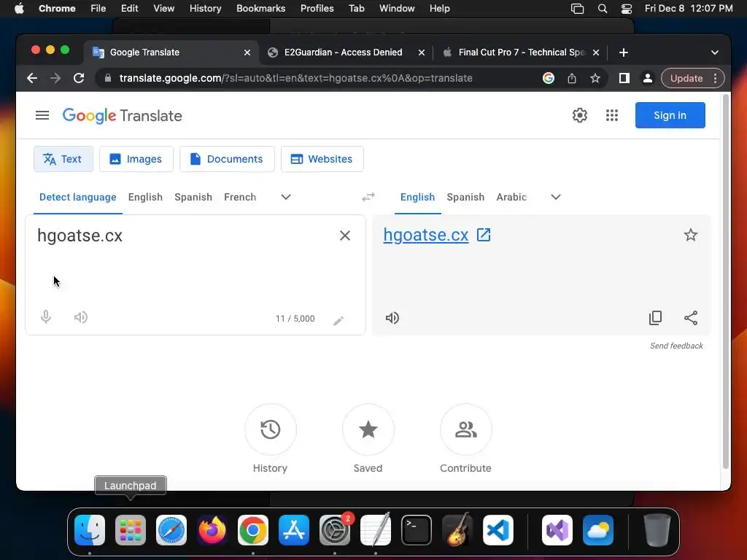Click the page vertical scrollbar
Screen dimensions: 747x560
click(x=726, y=281)
